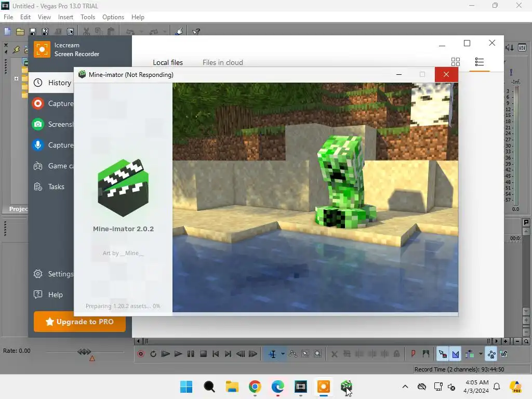Click the Record button in Vegas transport
Screen dimensions: 532x399
click(141, 354)
